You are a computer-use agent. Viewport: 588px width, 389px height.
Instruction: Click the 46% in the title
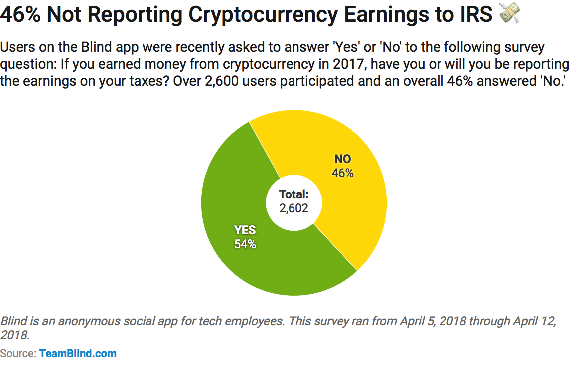[x=20, y=14]
